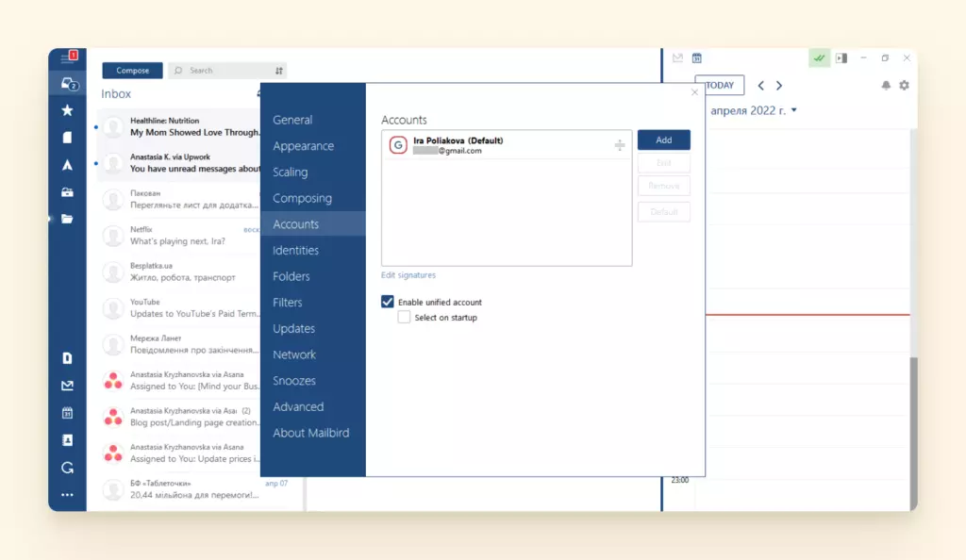Open Snoozes settings section
This screenshot has height=560, width=966.
[x=313, y=380]
